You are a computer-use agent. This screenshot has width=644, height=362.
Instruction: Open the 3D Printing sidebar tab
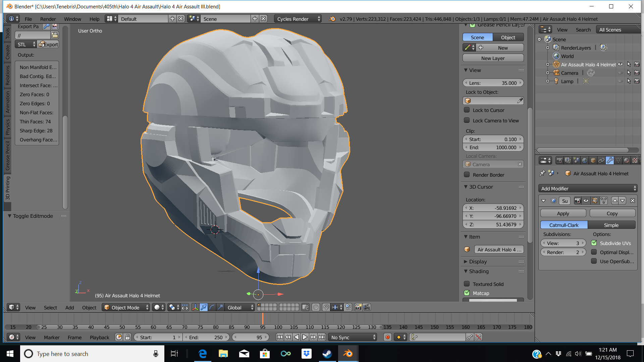click(8, 188)
